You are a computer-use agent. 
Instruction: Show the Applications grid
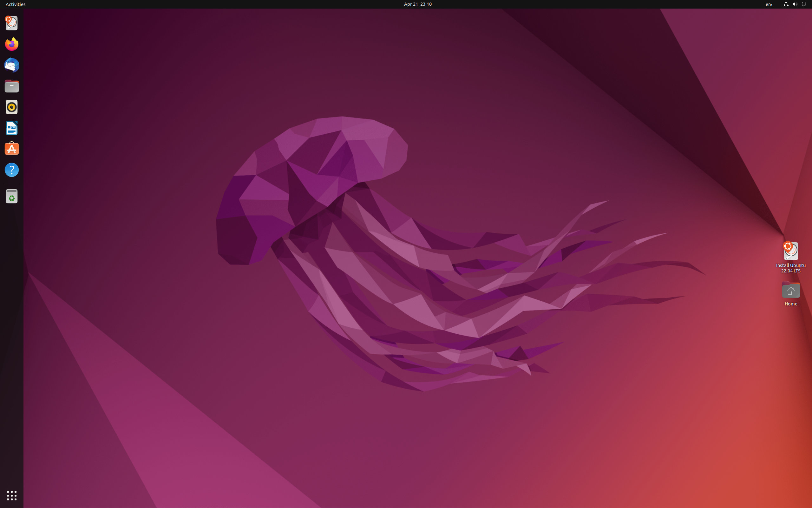click(x=12, y=495)
